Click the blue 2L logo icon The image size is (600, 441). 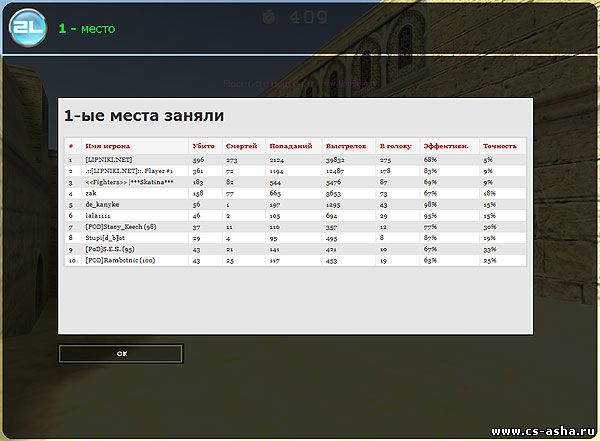point(26,27)
